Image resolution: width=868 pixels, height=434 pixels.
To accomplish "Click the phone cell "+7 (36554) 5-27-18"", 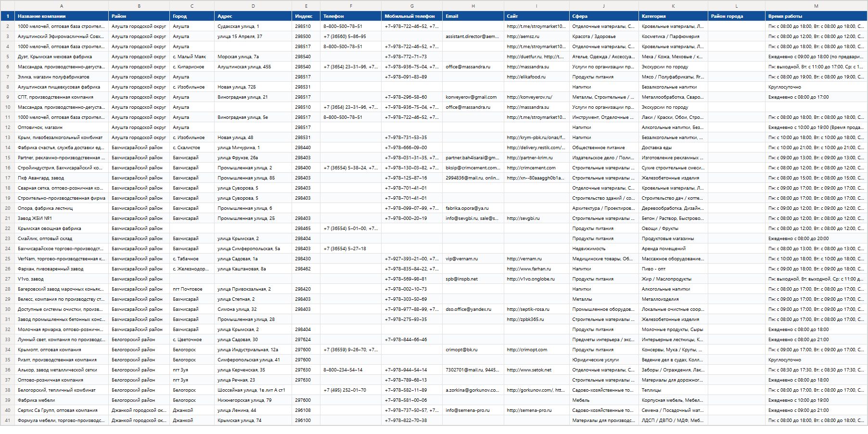I will [x=351, y=249].
